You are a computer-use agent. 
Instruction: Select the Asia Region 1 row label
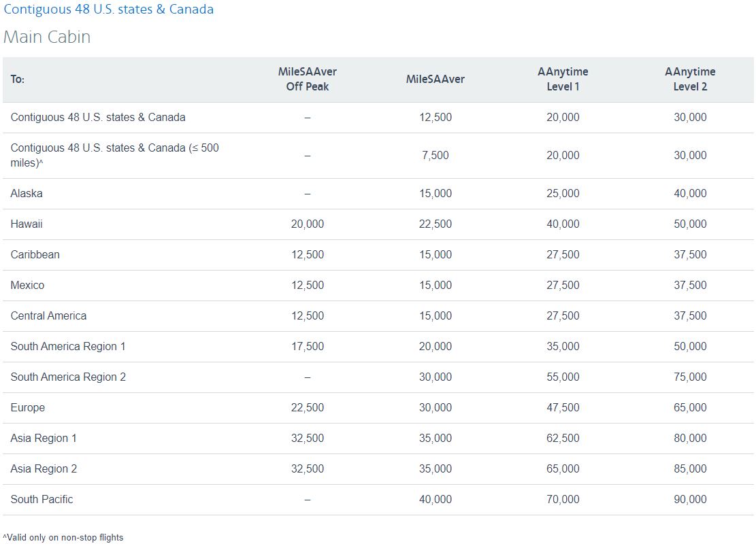pos(44,438)
